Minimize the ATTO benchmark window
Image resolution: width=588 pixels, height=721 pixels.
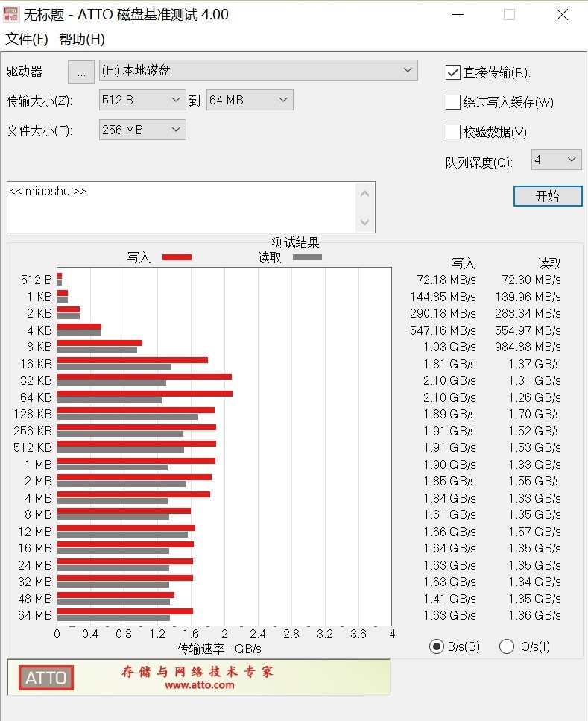pos(458,15)
